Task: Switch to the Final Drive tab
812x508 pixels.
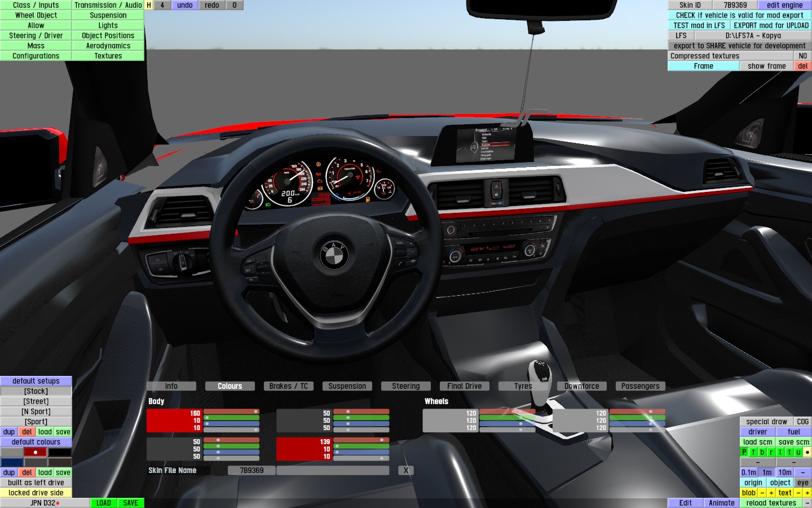Action: [465, 386]
